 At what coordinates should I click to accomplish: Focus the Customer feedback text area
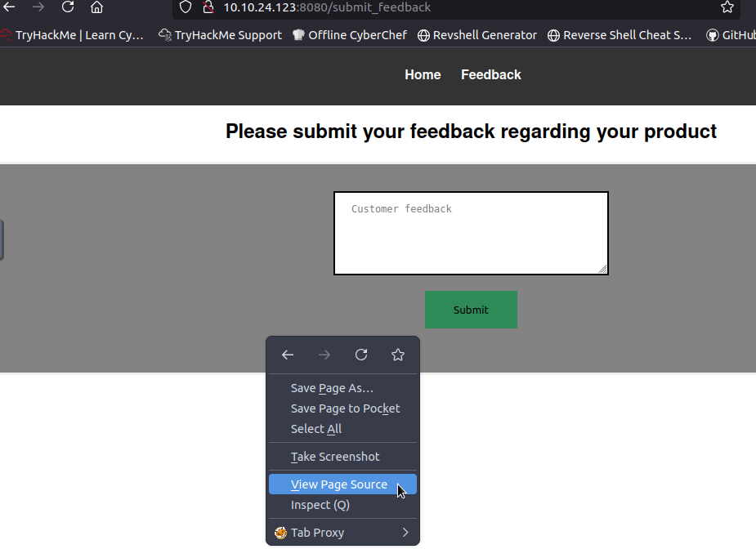pyautogui.click(x=471, y=233)
